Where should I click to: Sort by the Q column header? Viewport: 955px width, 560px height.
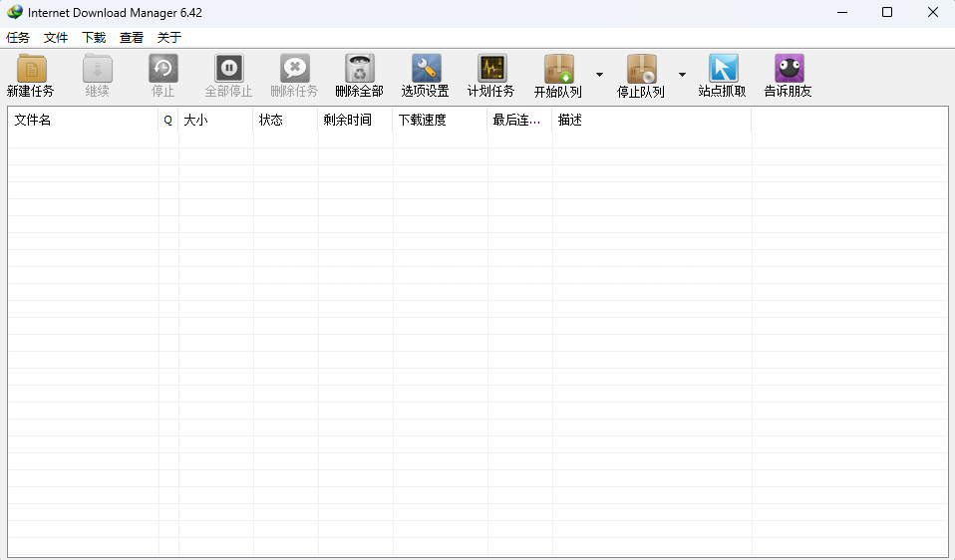tap(168, 120)
